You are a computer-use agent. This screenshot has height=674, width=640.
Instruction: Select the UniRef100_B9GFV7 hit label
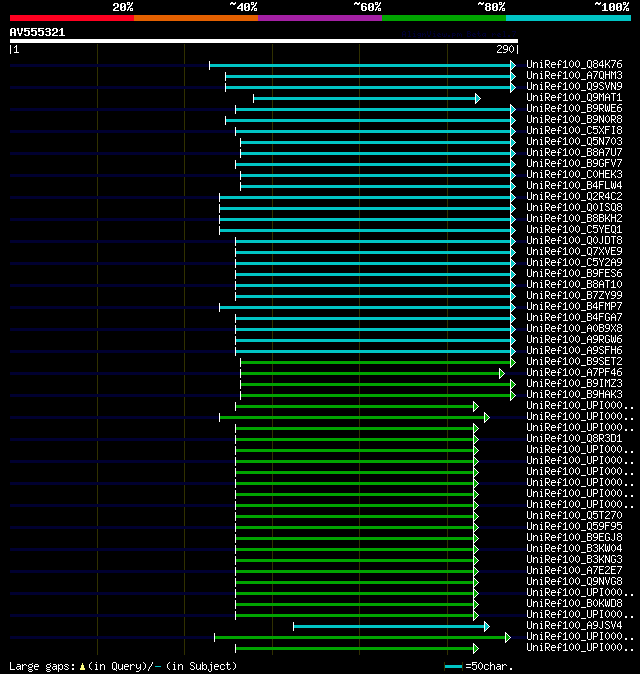[574, 163]
